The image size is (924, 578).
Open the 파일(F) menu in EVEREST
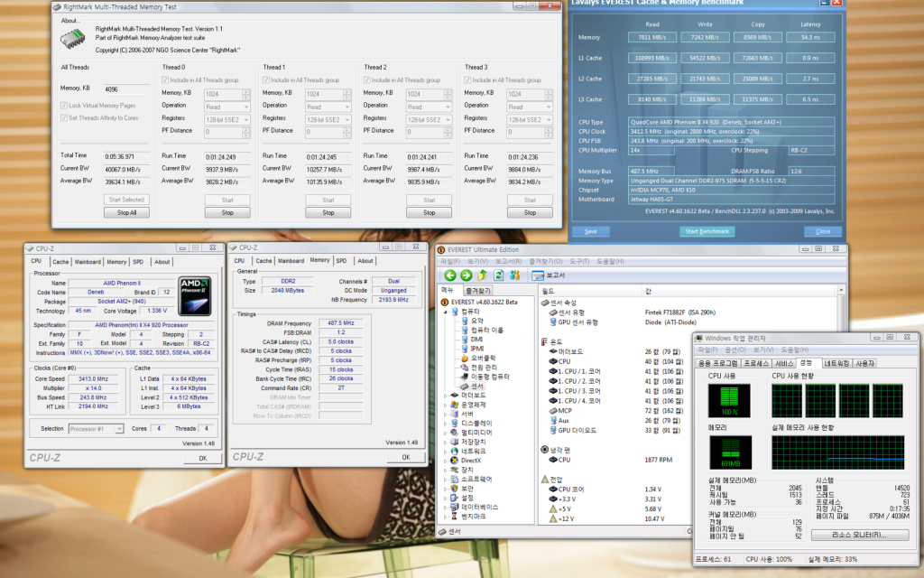(x=450, y=261)
